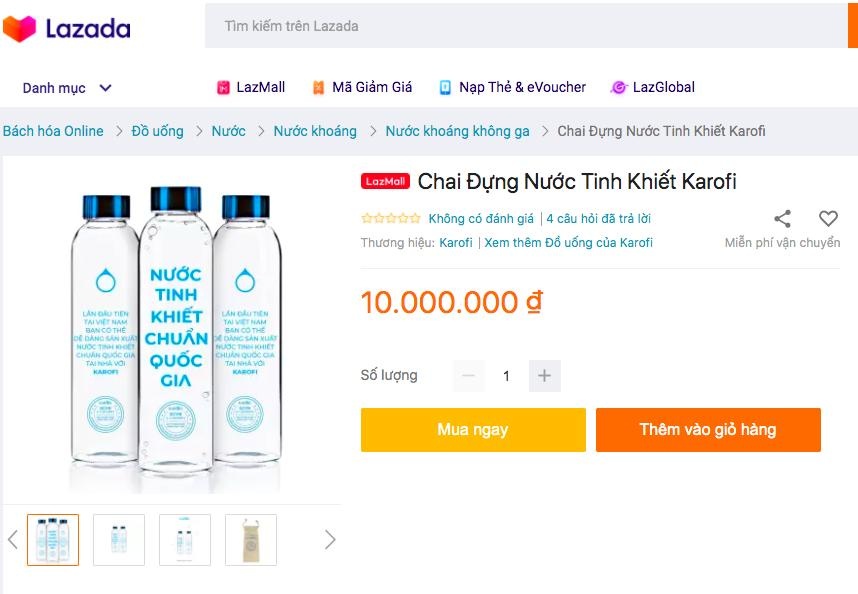
Task: Open the Karofi brand link
Action: click(456, 243)
